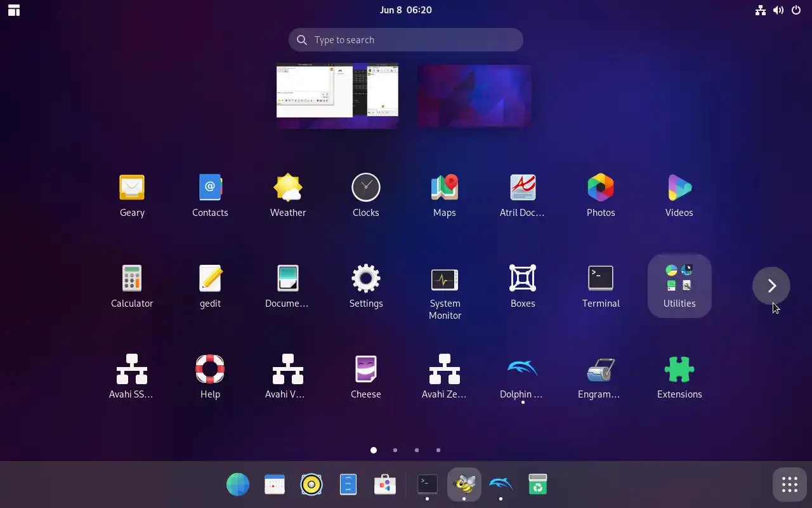This screenshot has height=508, width=812.
Task: Launch the Photos app
Action: click(x=601, y=196)
